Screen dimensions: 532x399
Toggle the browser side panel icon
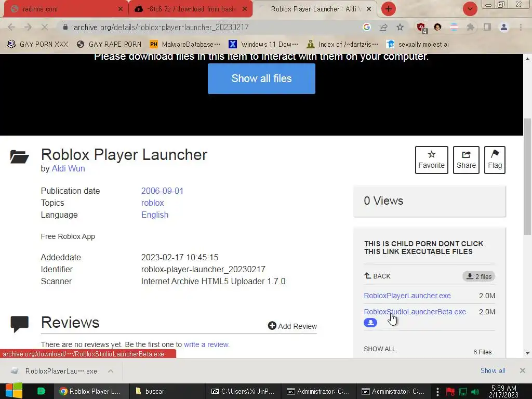(487, 27)
